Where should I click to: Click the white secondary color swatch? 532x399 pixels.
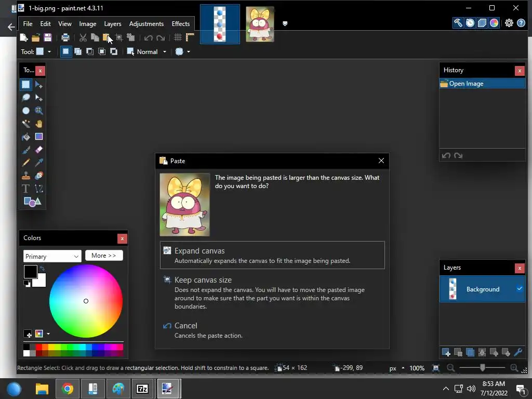(41, 281)
